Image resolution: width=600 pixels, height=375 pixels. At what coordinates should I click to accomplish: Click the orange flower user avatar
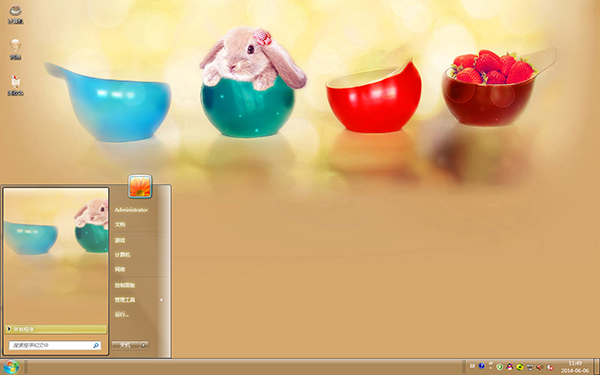(140, 186)
